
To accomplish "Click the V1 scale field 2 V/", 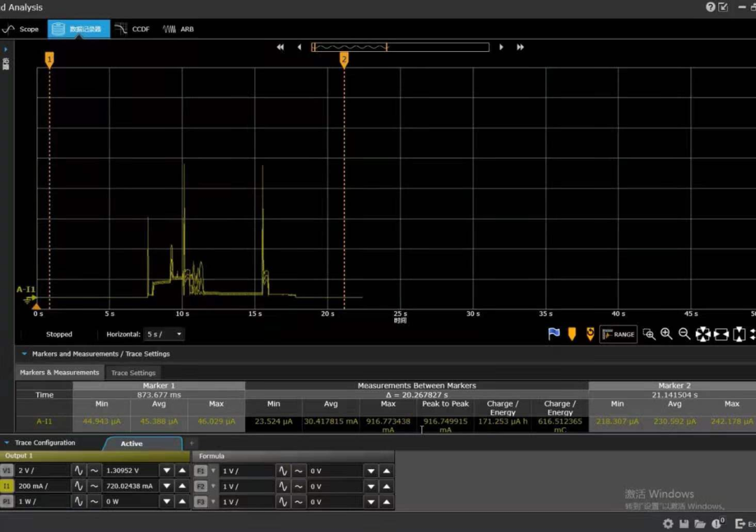I will (43, 470).
